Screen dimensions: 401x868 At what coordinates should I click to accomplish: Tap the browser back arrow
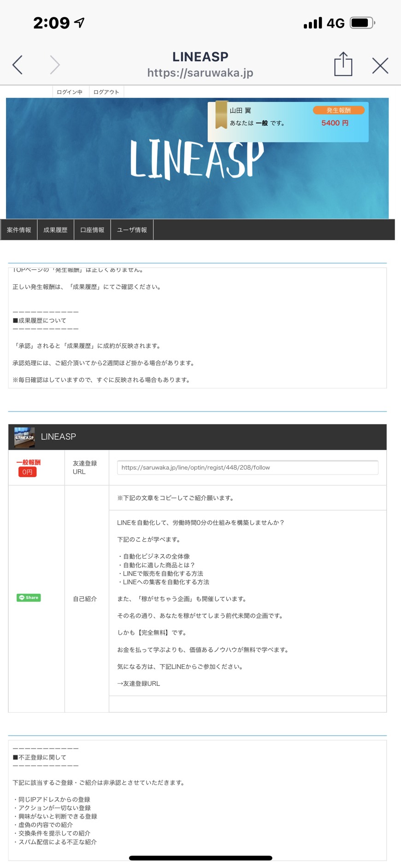pyautogui.click(x=18, y=65)
